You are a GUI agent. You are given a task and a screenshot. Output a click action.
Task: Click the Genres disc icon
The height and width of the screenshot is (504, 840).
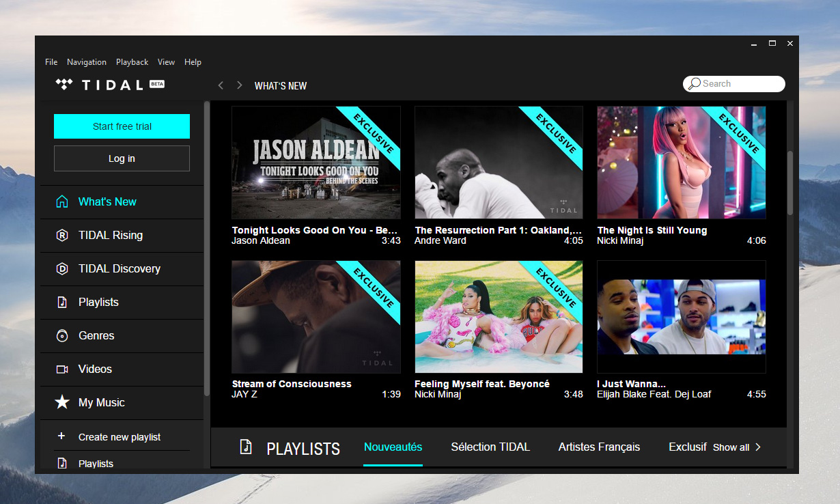point(62,336)
